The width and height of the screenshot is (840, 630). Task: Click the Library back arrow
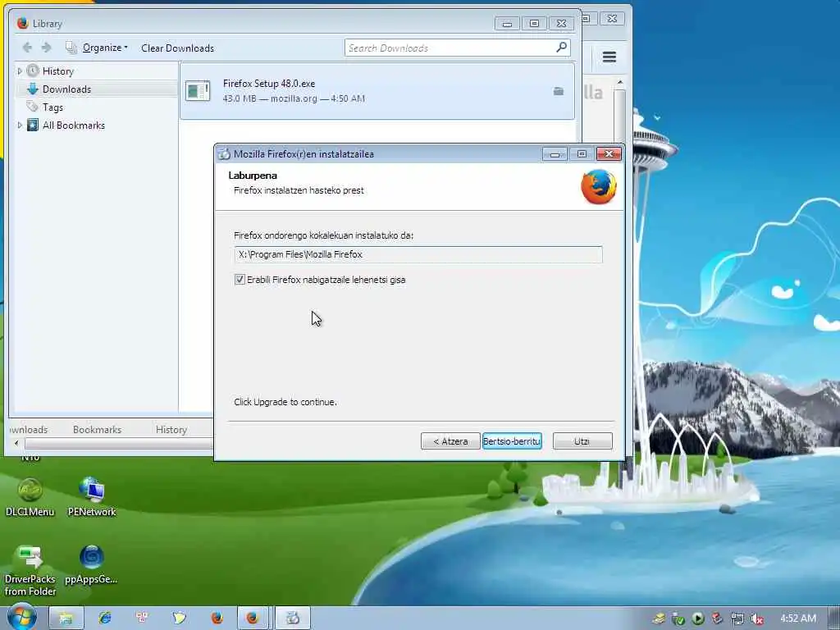tap(27, 48)
